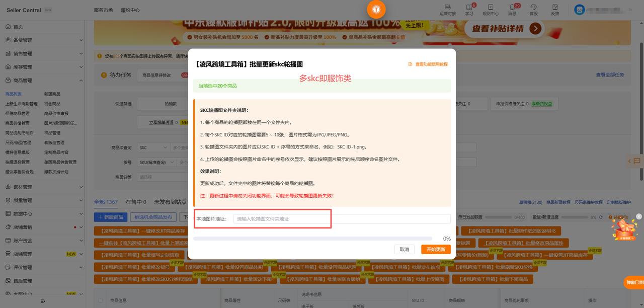Open 商品价格管理 in sidebar submenu
This screenshot has height=308, width=644.
coord(18,123)
